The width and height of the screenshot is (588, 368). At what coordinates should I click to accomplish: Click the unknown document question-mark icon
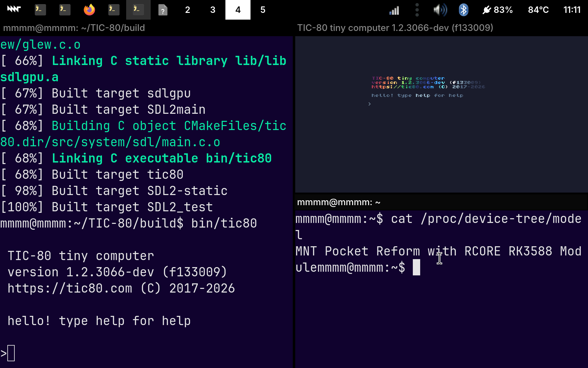(163, 10)
